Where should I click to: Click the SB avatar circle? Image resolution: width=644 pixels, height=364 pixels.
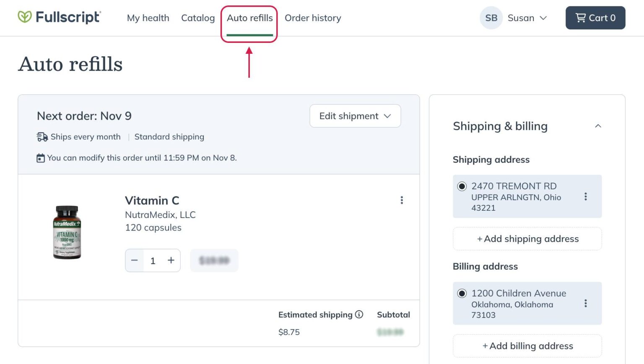491,18
